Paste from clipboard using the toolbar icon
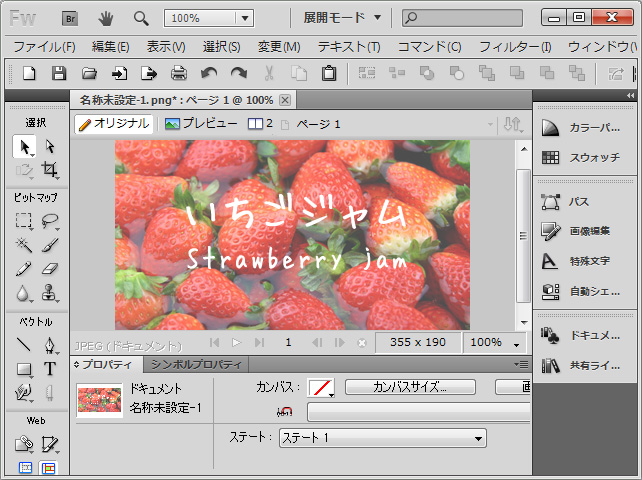This screenshot has height=480, width=642. (329, 74)
